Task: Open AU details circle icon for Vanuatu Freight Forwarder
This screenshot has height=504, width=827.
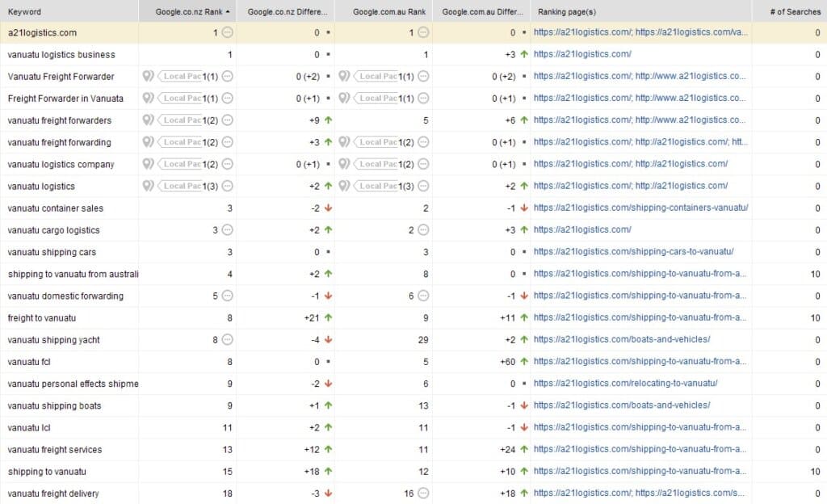Action: 423,77
